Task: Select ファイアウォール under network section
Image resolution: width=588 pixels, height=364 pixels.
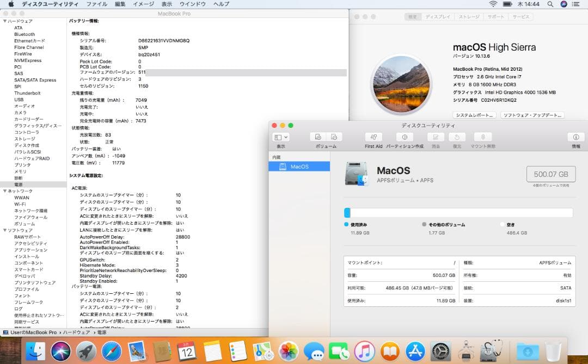Action: pyautogui.click(x=30, y=218)
